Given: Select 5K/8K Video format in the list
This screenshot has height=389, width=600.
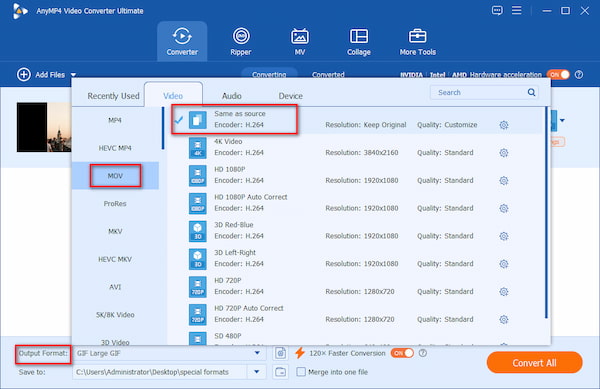Looking at the screenshot, I should pyautogui.click(x=115, y=315).
